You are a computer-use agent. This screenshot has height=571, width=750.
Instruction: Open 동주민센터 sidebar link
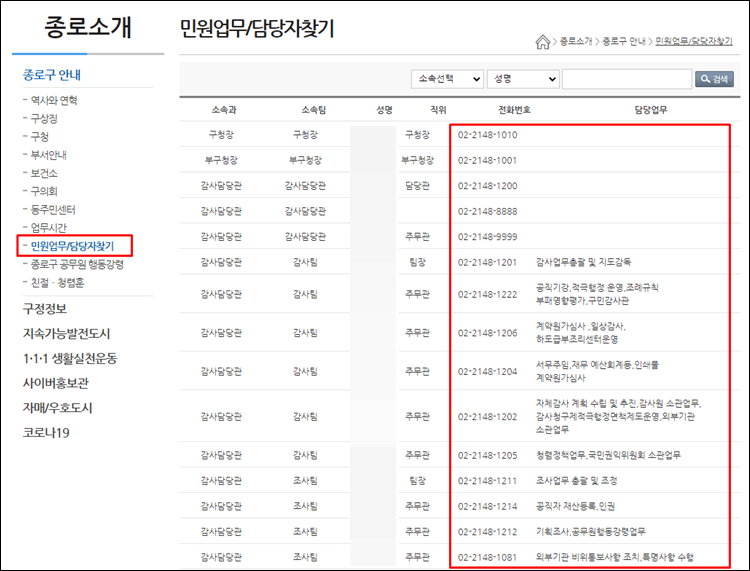(x=53, y=209)
